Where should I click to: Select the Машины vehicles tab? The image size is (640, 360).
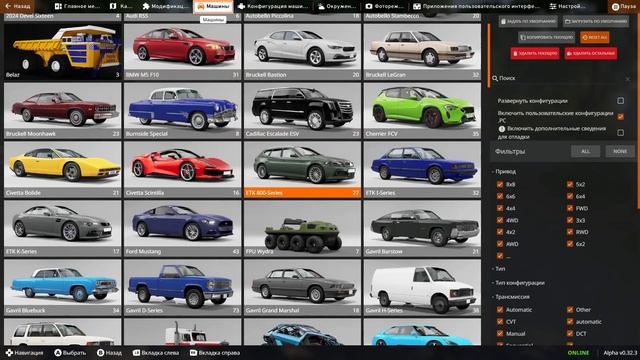(x=213, y=6)
